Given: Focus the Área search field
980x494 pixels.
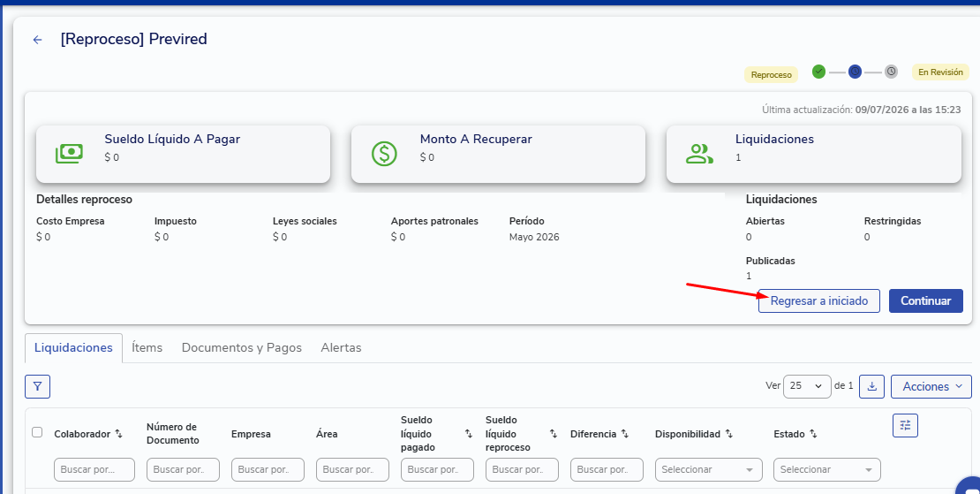Looking at the screenshot, I should coord(352,469).
